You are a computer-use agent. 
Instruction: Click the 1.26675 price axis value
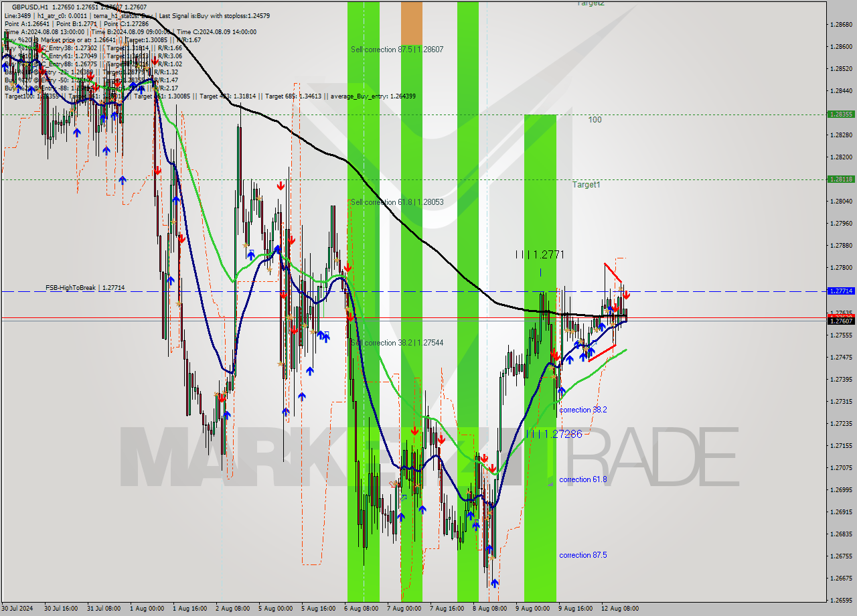click(x=840, y=579)
